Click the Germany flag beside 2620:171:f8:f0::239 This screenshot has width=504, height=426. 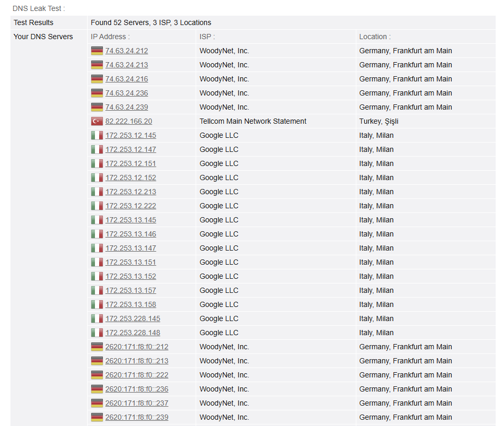point(97,417)
